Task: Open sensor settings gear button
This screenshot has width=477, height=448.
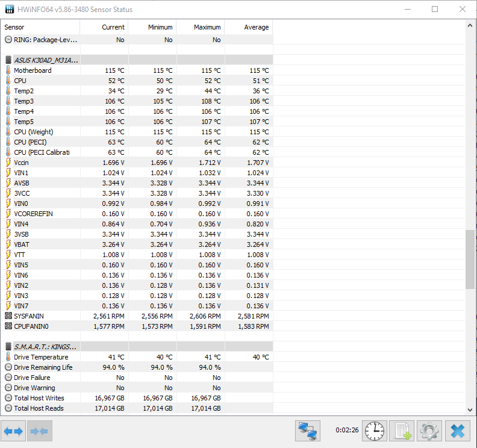Action: pos(429,431)
